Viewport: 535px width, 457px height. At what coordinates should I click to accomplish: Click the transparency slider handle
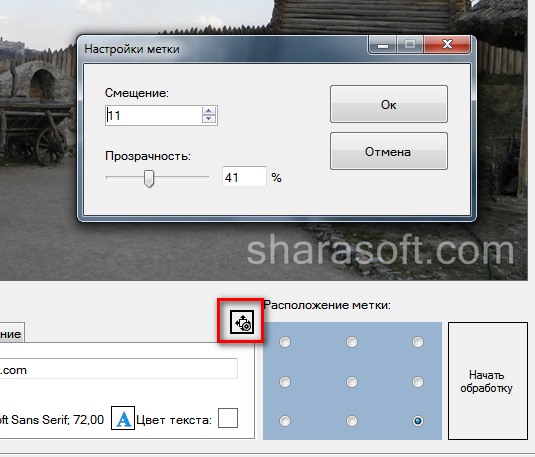click(x=149, y=178)
